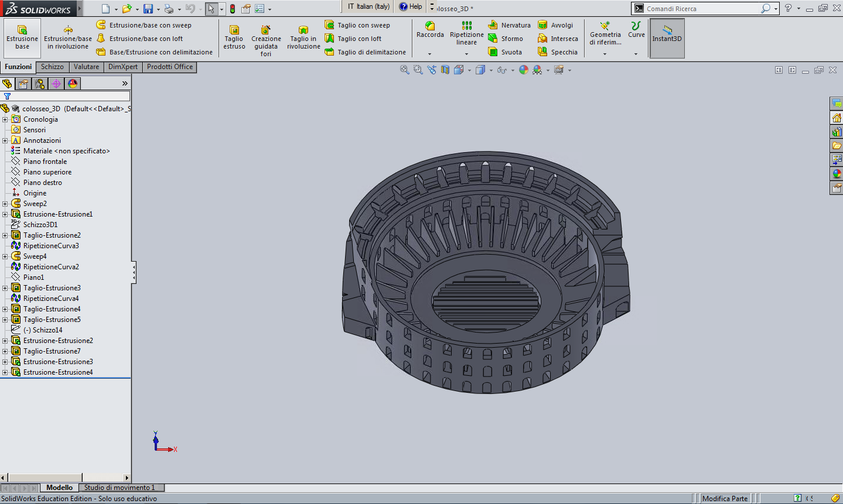Switch to the DimXpert tab
Image resolution: width=843 pixels, height=504 pixels.
pos(123,67)
